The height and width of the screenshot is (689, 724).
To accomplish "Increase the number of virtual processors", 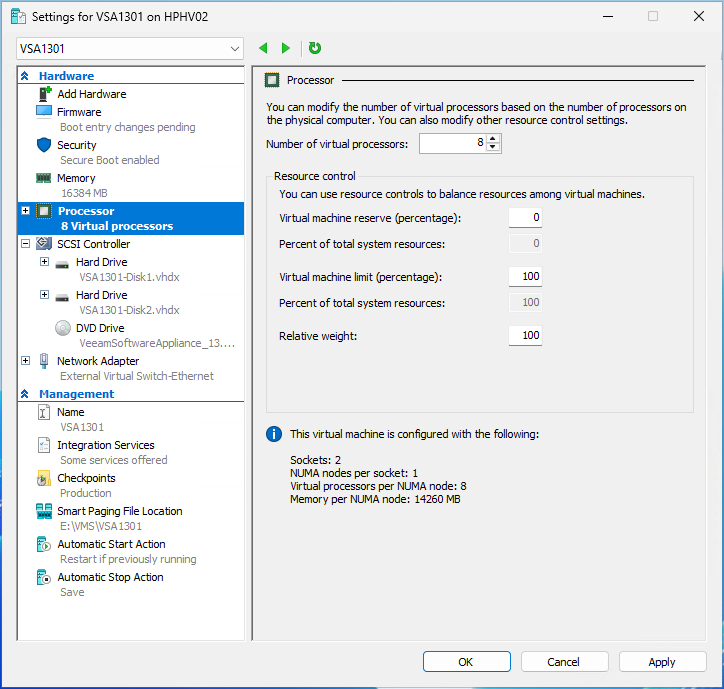I will click(x=493, y=139).
